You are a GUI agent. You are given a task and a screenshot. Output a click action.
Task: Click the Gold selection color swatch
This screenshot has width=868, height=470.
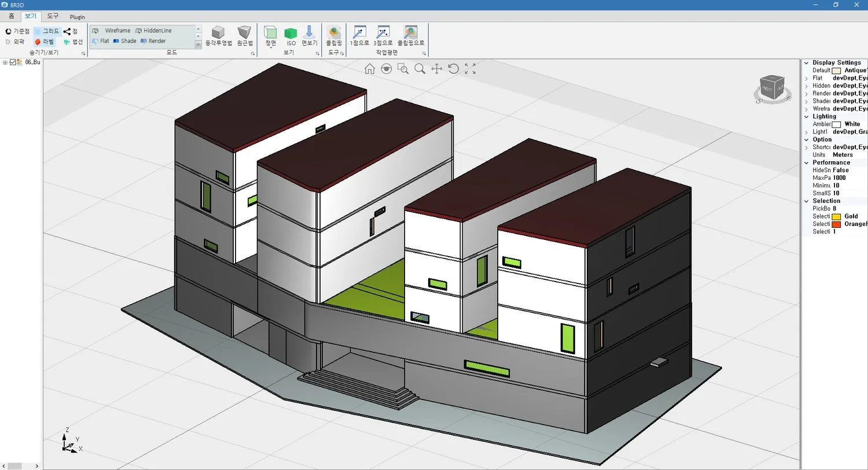[836, 217]
